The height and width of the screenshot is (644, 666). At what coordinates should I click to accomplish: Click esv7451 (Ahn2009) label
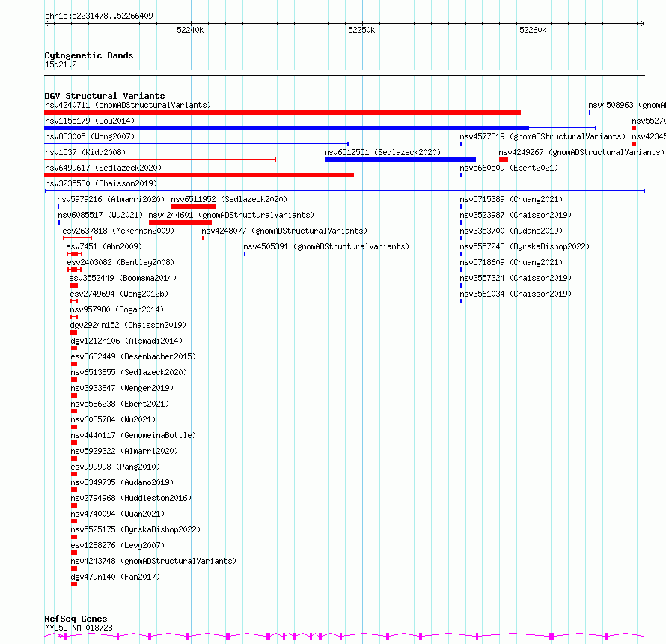(104, 246)
